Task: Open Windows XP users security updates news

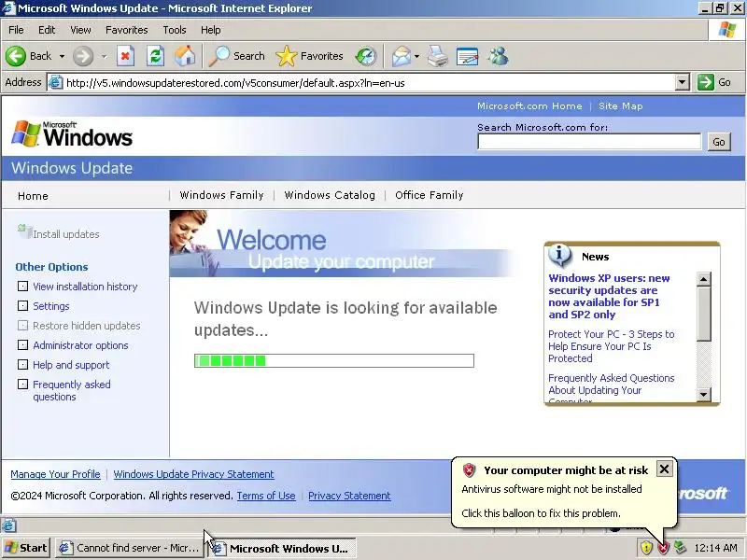Action: (609, 296)
